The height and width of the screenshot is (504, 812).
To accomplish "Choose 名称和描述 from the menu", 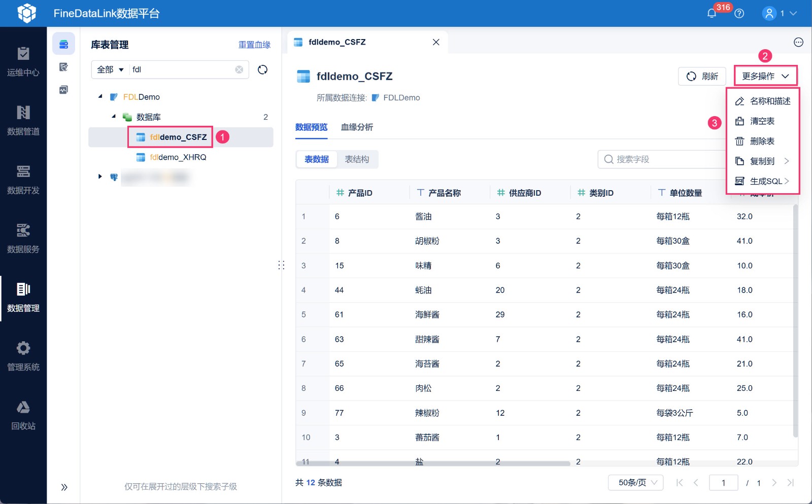I will coord(763,101).
